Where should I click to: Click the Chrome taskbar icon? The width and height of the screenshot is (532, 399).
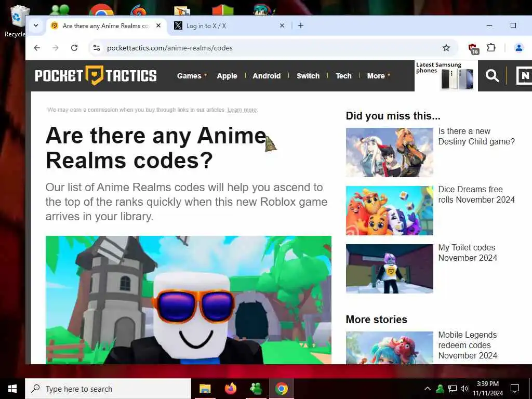(281, 389)
